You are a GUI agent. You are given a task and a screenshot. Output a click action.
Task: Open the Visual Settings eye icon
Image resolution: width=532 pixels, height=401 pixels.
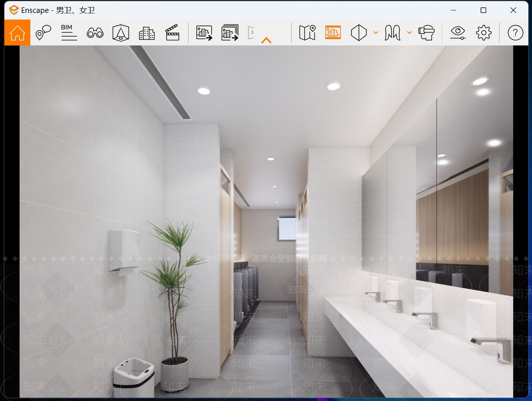(458, 33)
